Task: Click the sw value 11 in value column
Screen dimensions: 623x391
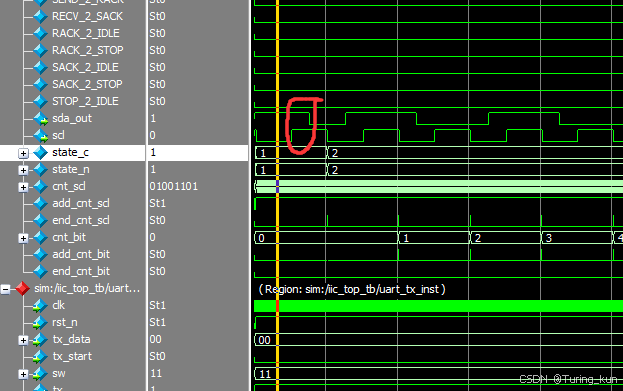Action: click(x=156, y=374)
